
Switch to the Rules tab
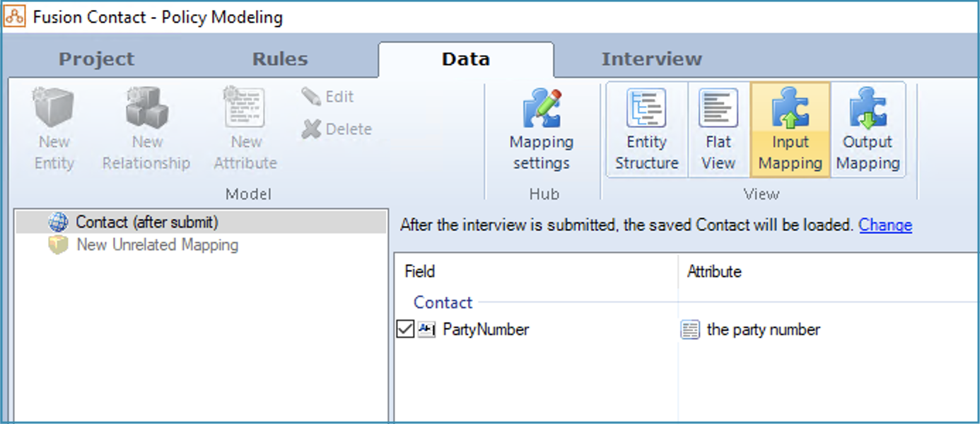click(280, 59)
